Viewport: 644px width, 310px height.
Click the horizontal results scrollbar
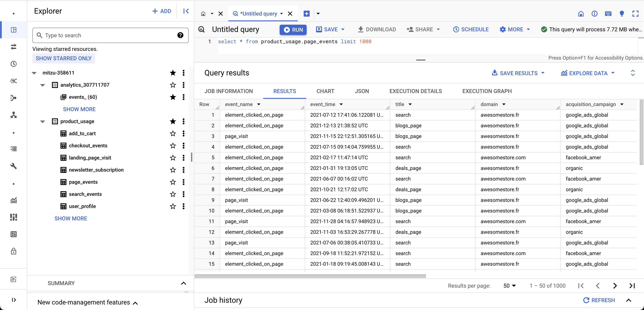click(310, 276)
